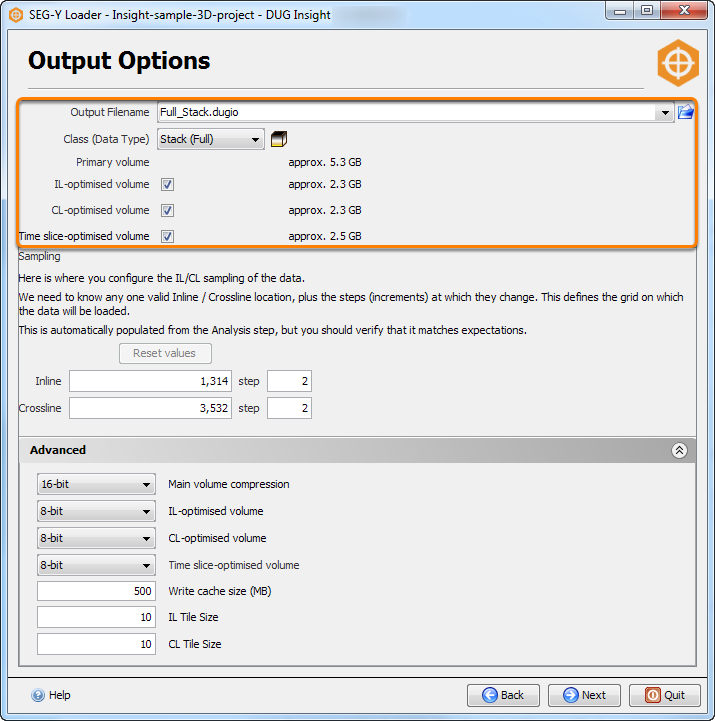Viewport: 715px width, 721px height.
Task: Click the Inline value field 1,314
Action: tap(150, 381)
